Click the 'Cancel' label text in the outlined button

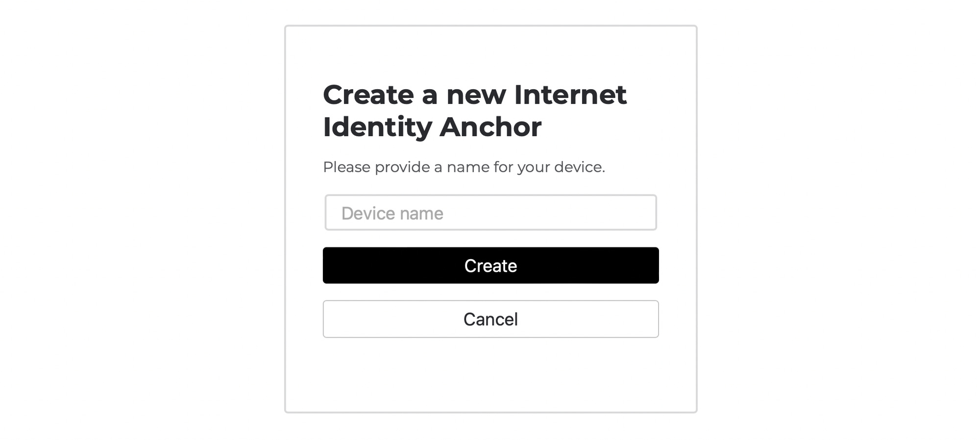tap(490, 319)
